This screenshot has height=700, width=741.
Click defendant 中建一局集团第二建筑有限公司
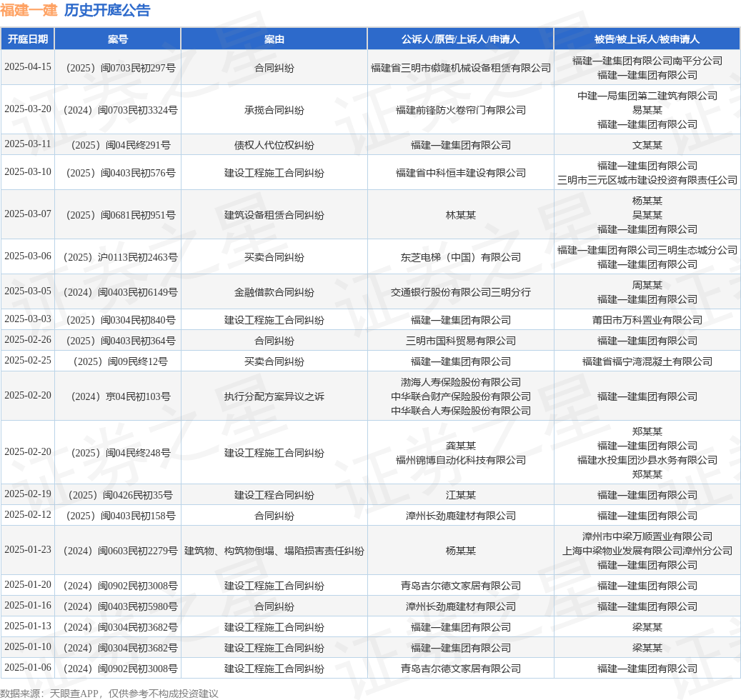click(x=647, y=96)
